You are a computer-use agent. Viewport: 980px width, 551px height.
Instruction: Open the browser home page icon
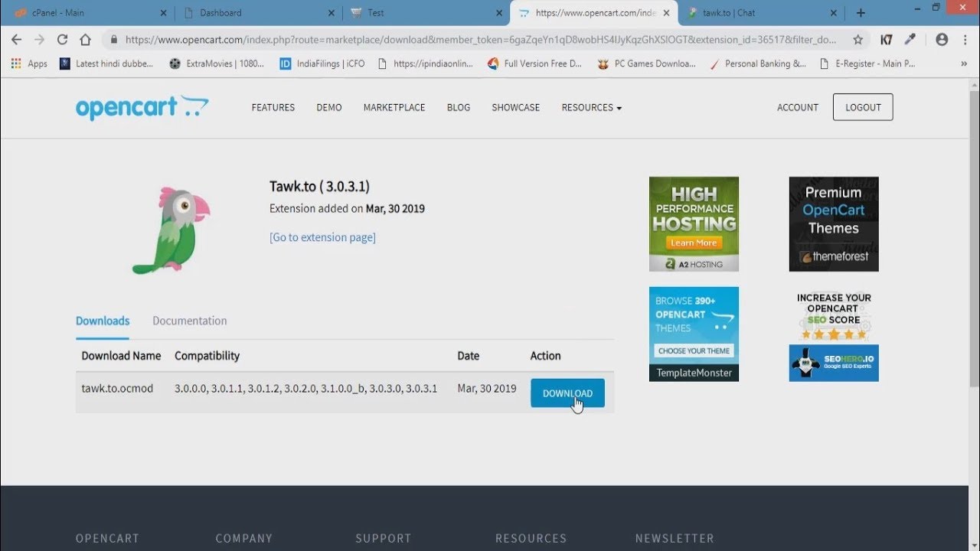(x=85, y=40)
